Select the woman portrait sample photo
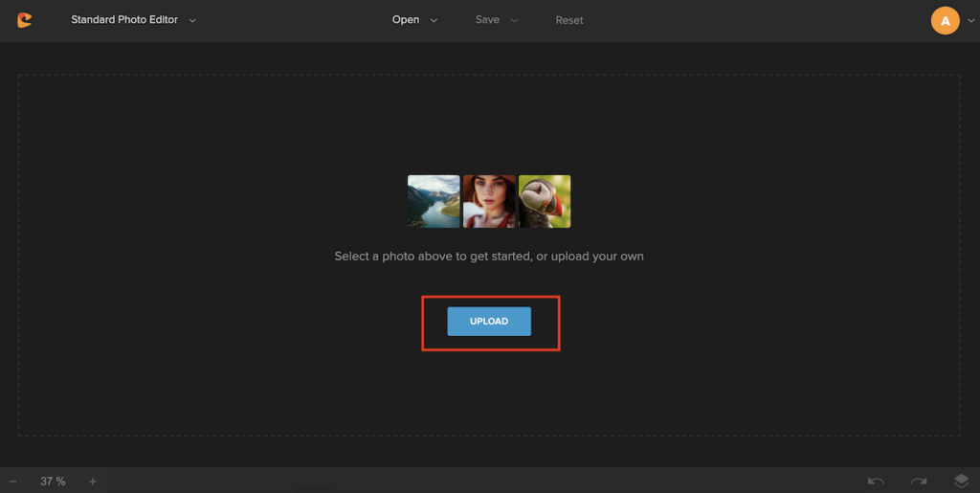The width and height of the screenshot is (980, 493). [x=489, y=201]
